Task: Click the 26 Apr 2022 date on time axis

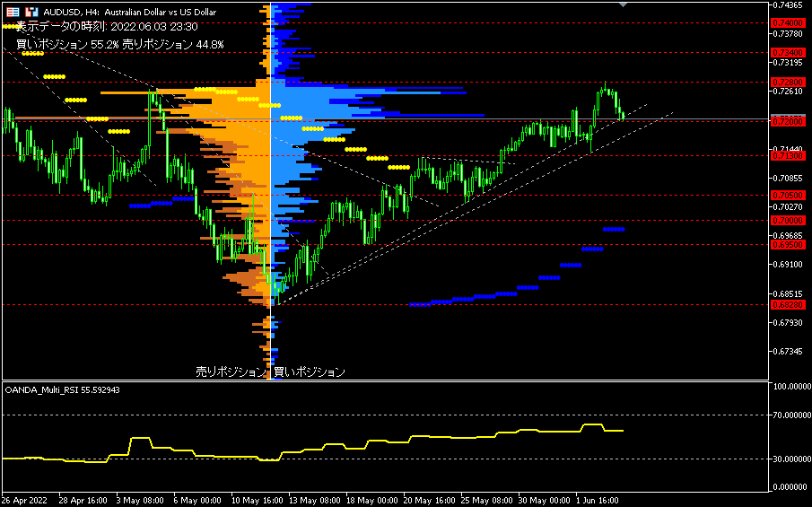Action: tap(26, 500)
